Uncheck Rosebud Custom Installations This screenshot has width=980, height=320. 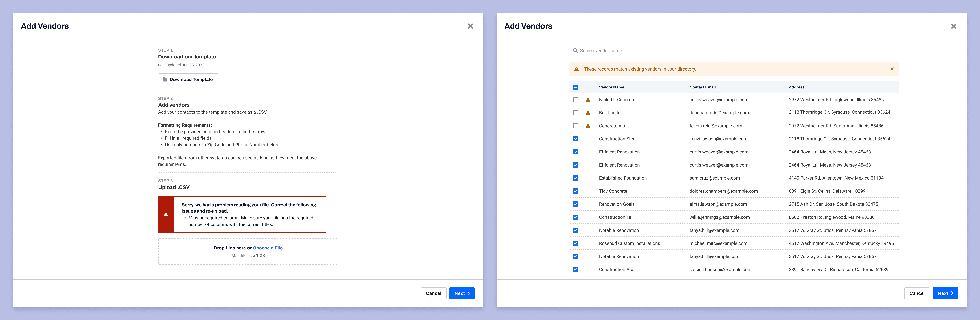(x=576, y=243)
